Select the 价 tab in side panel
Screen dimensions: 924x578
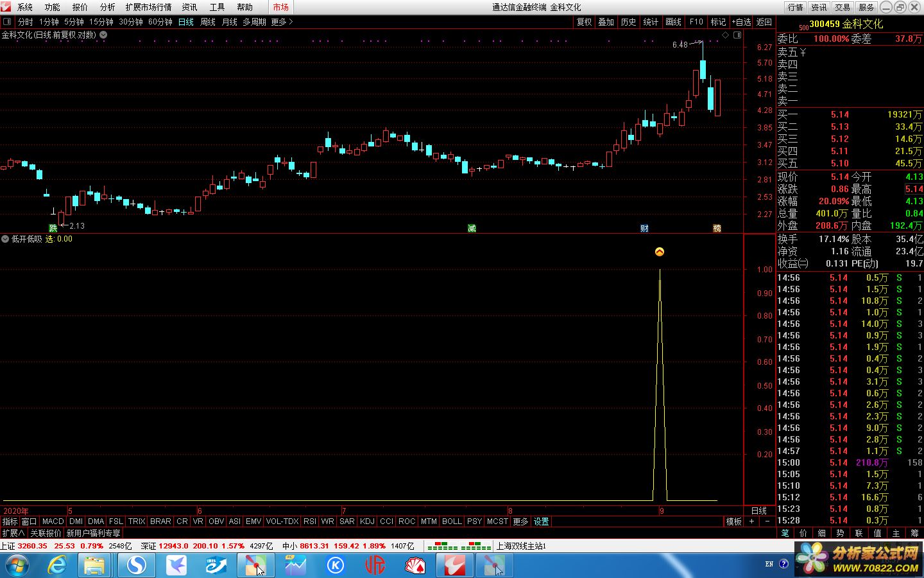coord(803,533)
